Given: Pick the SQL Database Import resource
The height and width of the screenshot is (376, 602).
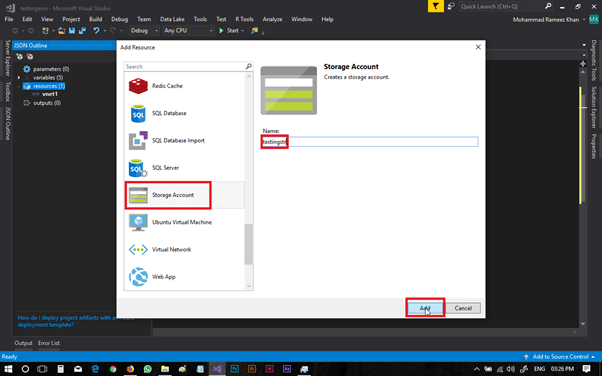Looking at the screenshot, I should tap(184, 140).
